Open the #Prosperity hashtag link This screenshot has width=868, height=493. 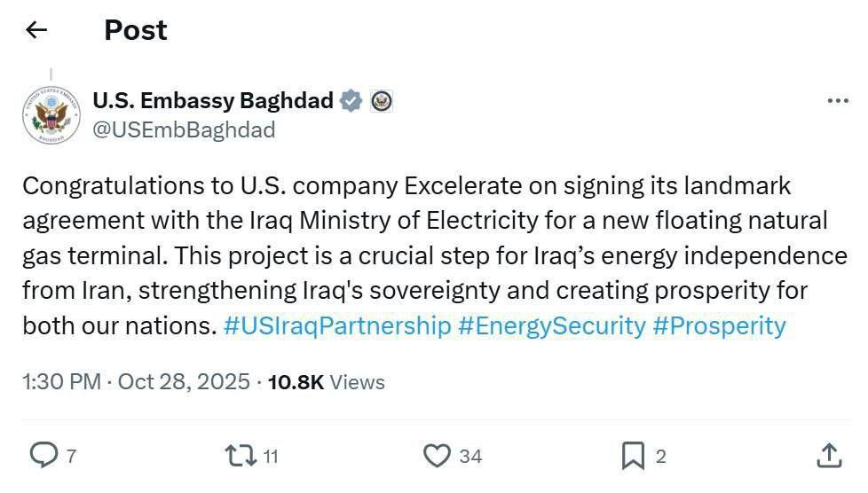pos(719,325)
